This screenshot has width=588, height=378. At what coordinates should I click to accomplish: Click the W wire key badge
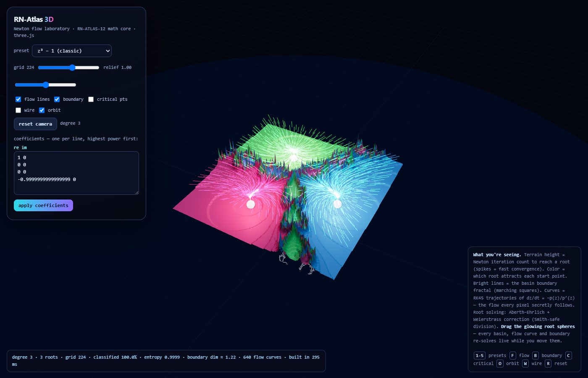click(525, 364)
